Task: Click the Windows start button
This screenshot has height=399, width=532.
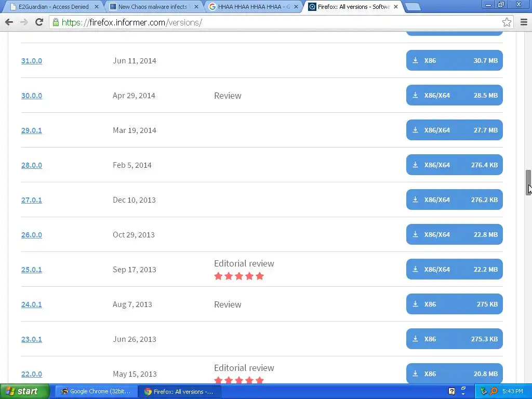Action: coord(25,392)
